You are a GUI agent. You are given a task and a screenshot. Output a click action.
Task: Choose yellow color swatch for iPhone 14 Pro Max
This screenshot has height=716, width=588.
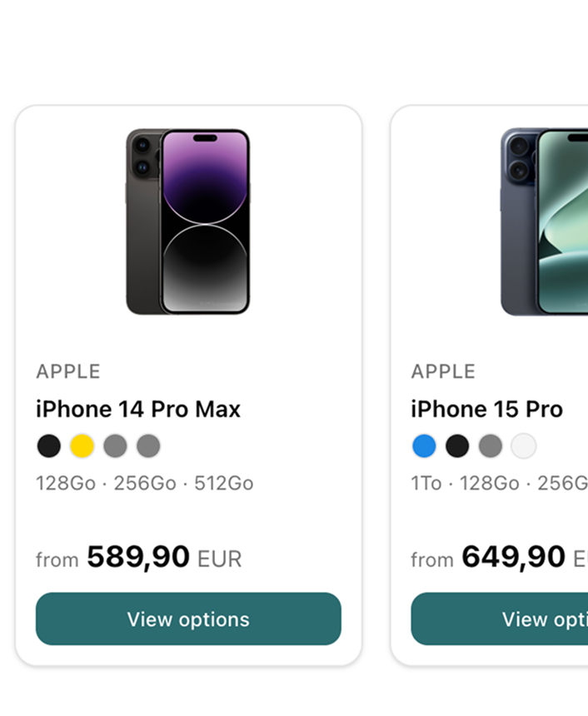[82, 446]
